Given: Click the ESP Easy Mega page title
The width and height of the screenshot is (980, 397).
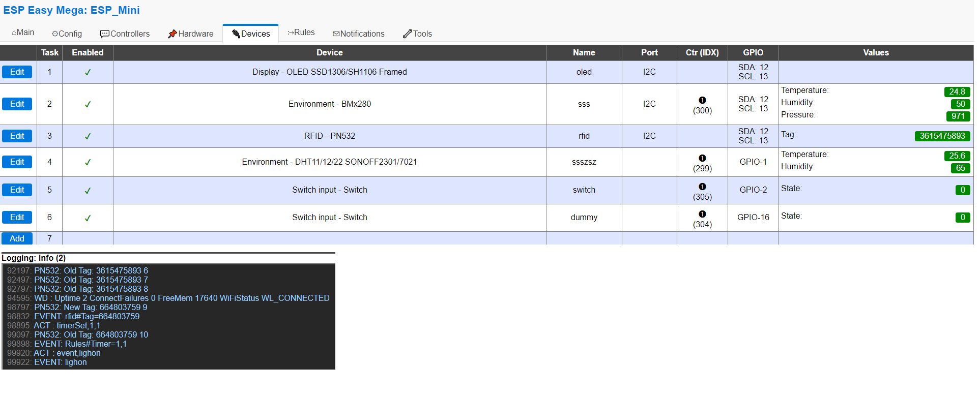Looking at the screenshot, I should pos(71,10).
